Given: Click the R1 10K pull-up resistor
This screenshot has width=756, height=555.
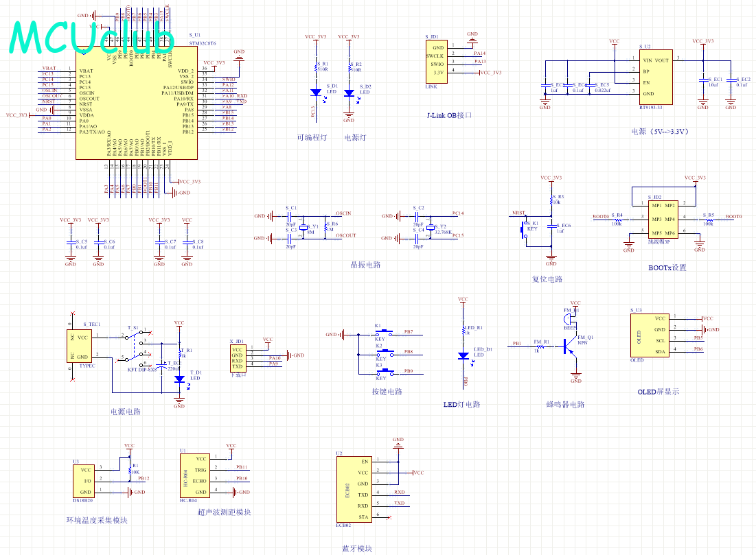Looking at the screenshot, I should (129, 469).
